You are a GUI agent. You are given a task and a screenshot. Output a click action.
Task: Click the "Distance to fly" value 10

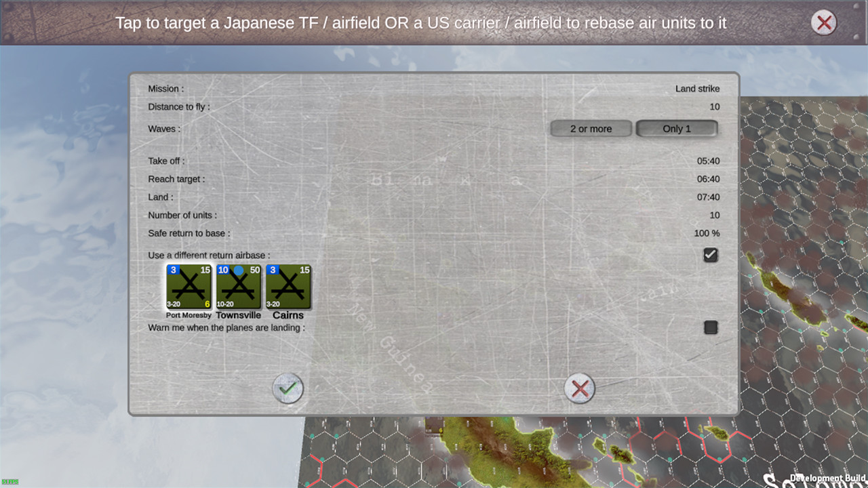[x=714, y=106]
